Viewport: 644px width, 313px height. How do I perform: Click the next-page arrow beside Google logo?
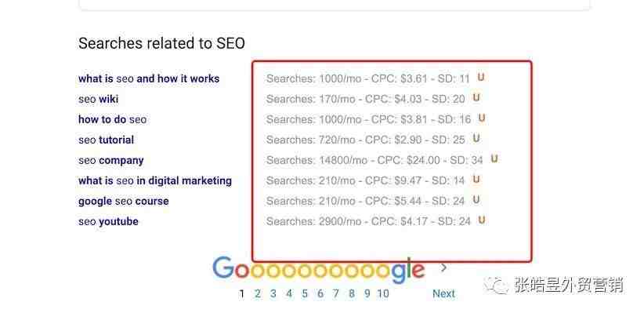coord(443,268)
